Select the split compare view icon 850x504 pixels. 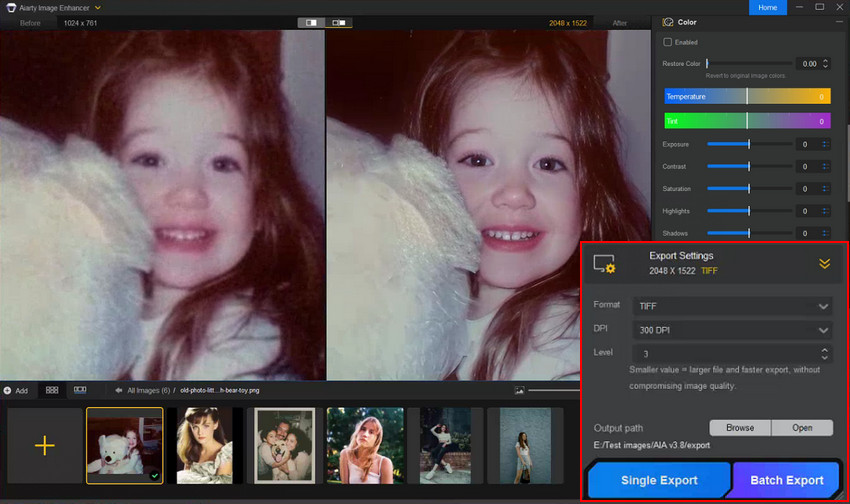339,23
